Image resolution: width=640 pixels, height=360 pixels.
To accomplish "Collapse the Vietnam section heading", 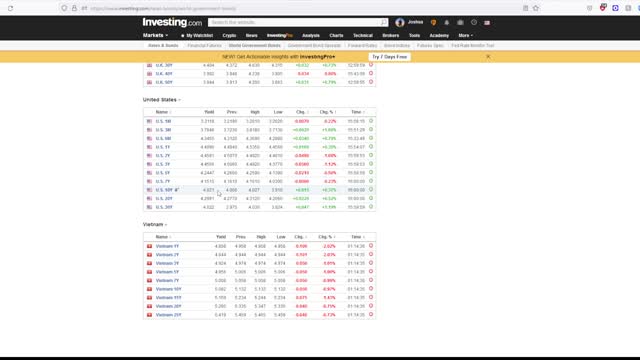I will 155,224.
